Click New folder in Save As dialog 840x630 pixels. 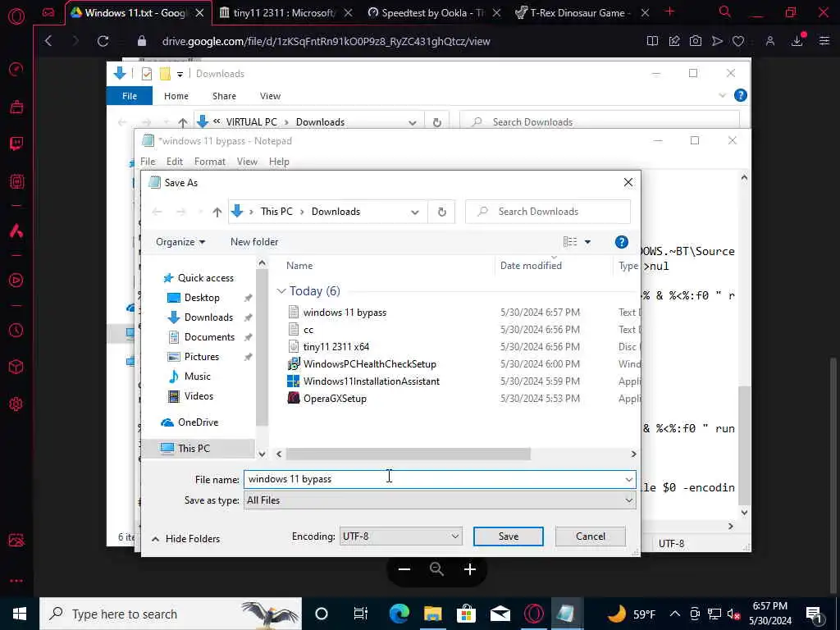(x=254, y=242)
